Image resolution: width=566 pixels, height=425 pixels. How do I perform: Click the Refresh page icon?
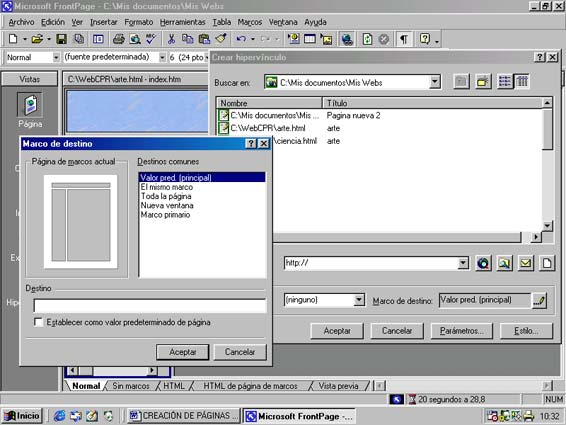pos(367,39)
